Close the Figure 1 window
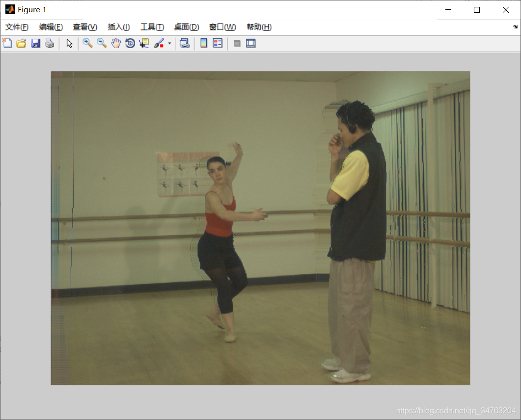The image size is (521, 420). [505, 10]
